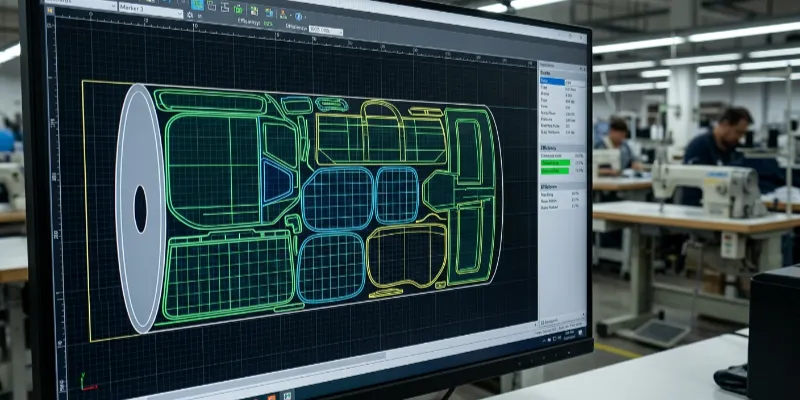Click the Efficiency section header in side panel
The image size is (800, 400).
[x=562, y=147]
